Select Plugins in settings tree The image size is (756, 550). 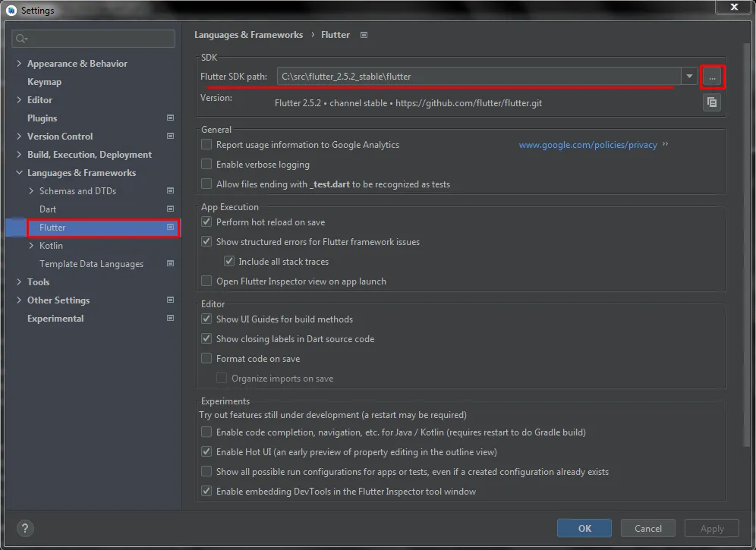click(x=42, y=118)
